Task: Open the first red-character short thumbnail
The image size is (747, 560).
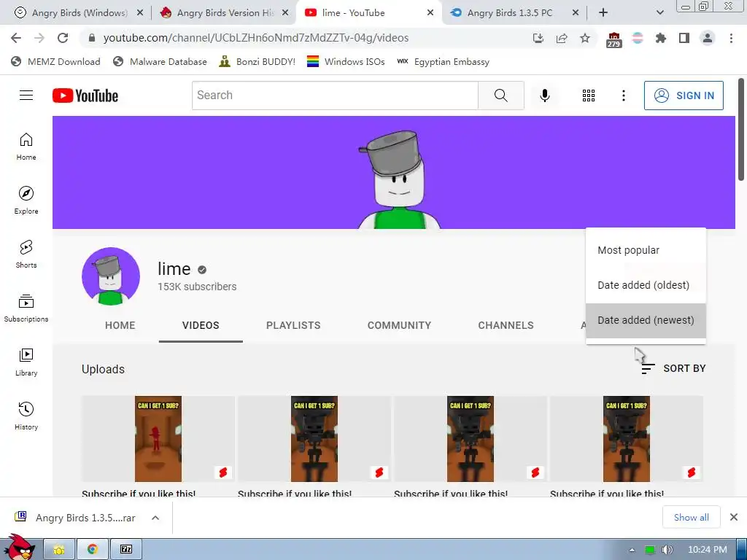Action: (158, 438)
